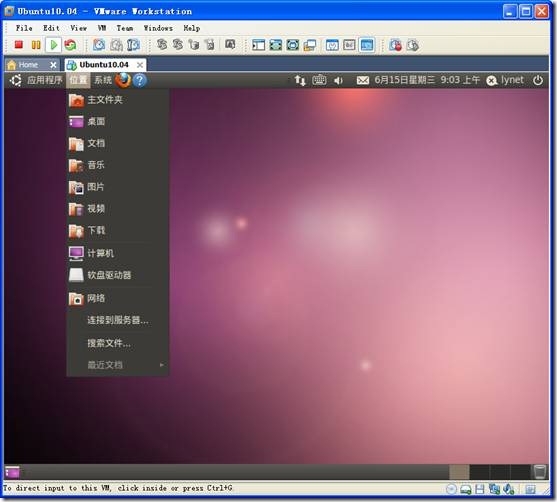Select 桌面 in Places menu
This screenshot has height=502, width=557.
pyautogui.click(x=117, y=122)
